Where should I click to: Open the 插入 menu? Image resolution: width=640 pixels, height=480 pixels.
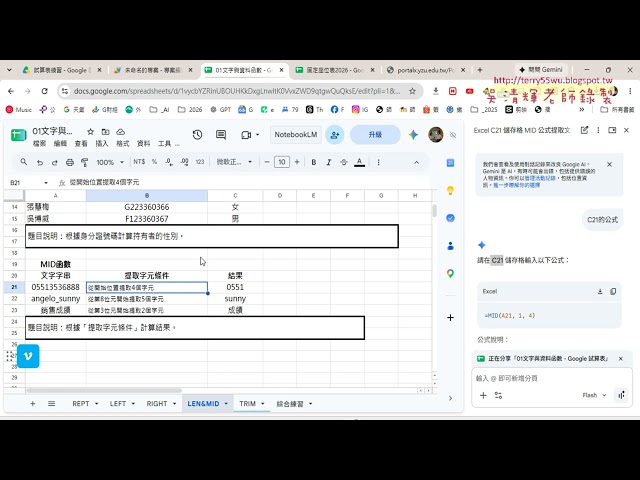click(x=102, y=144)
